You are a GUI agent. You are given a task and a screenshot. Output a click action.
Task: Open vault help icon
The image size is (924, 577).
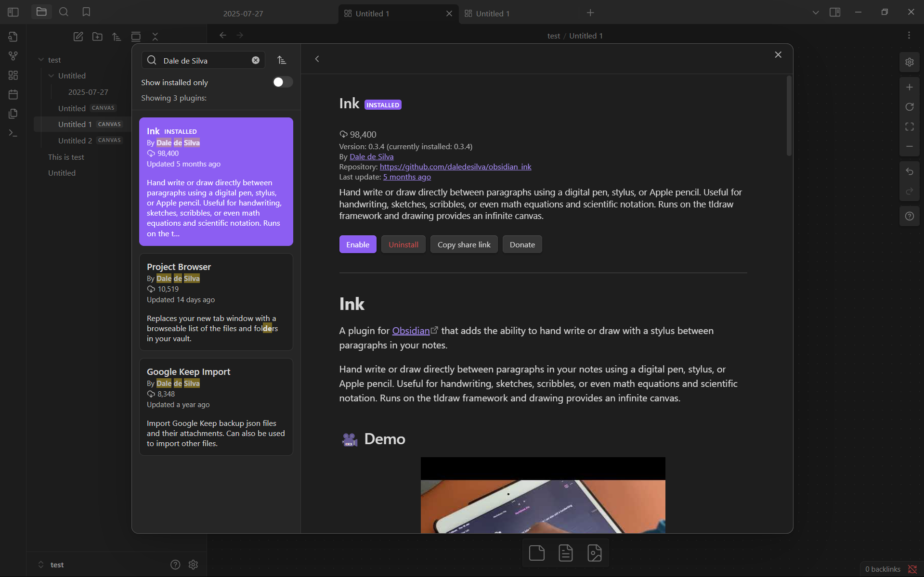[x=175, y=564]
